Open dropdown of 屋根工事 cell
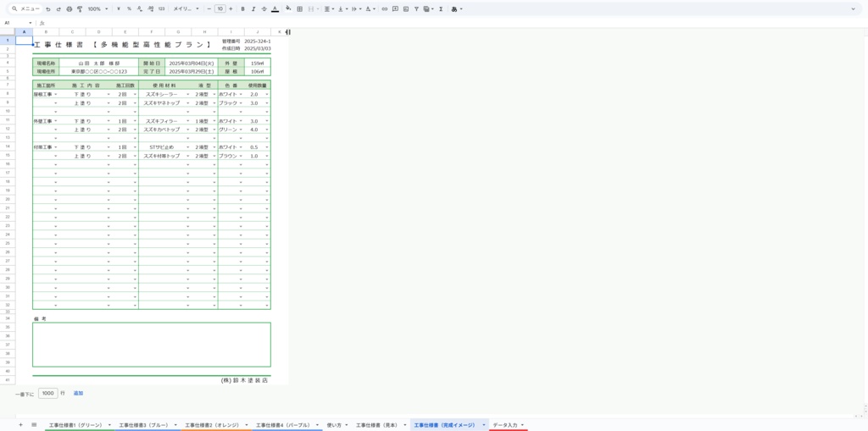The image size is (868, 431). pos(56,95)
